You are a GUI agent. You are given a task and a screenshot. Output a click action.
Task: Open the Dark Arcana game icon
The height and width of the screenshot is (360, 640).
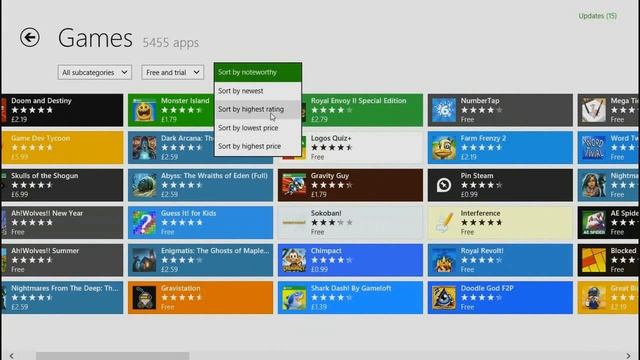[x=144, y=148]
